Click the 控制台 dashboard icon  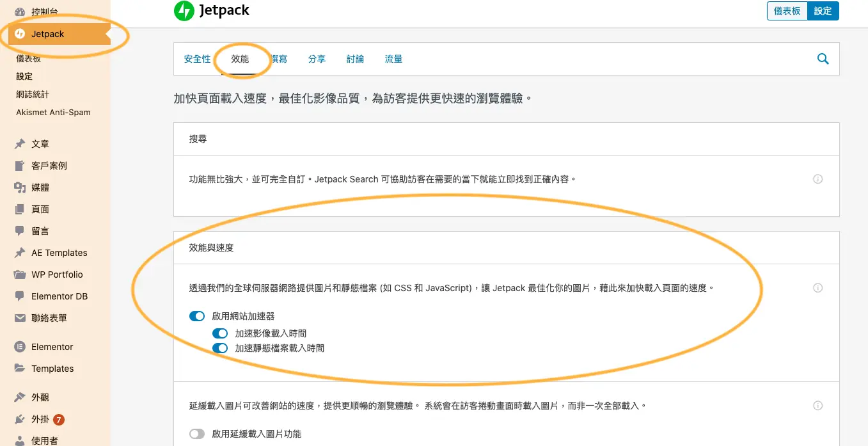pyautogui.click(x=20, y=12)
